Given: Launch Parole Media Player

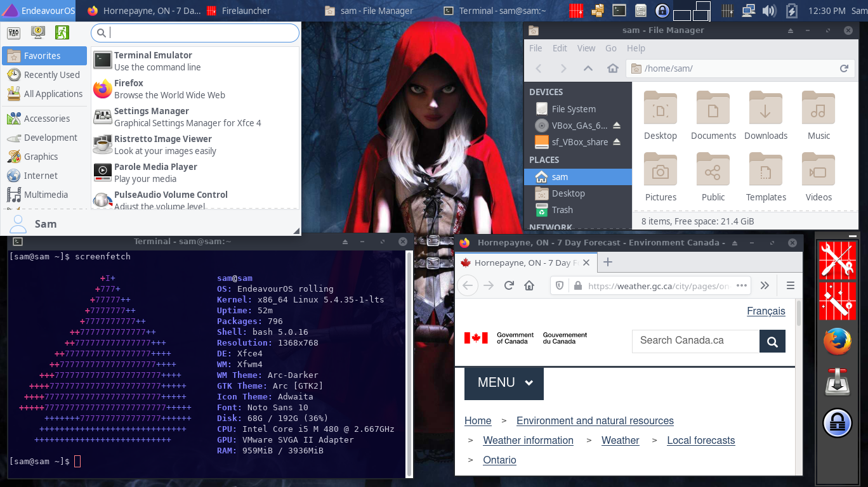Looking at the screenshot, I should 195,172.
